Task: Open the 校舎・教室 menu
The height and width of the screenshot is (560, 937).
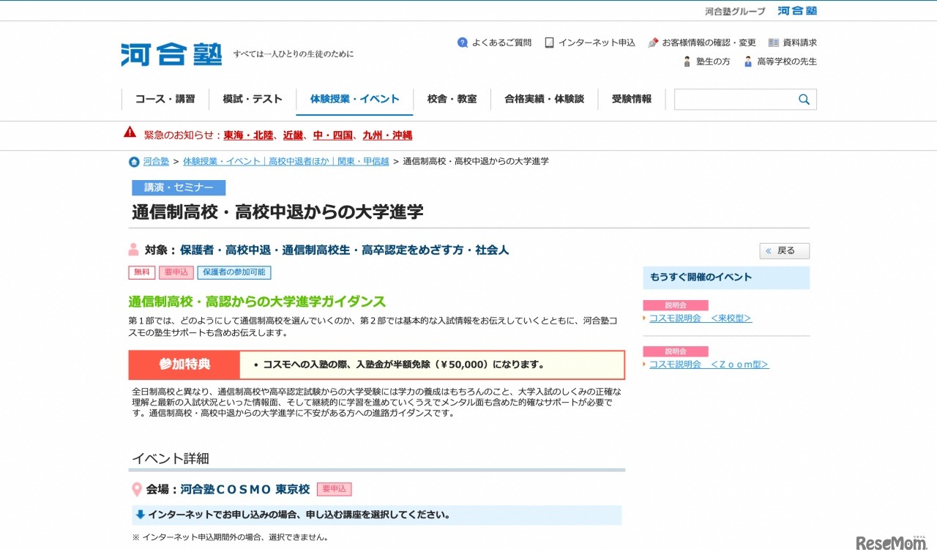Action: click(452, 99)
